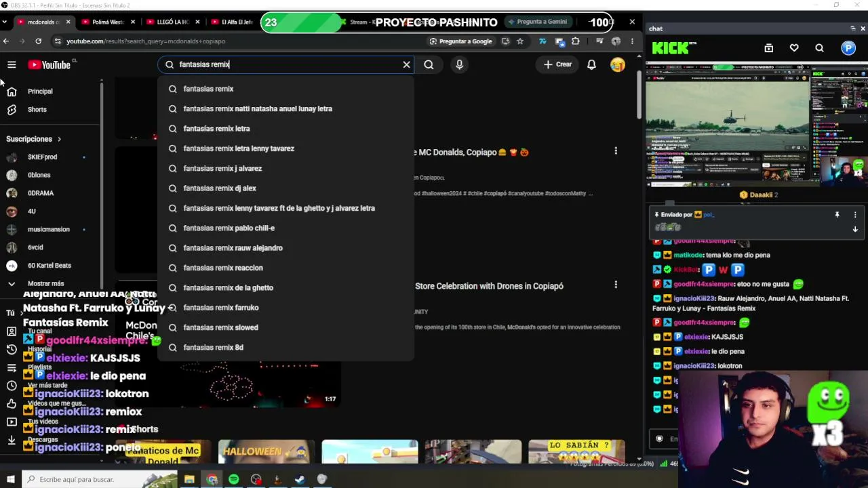This screenshot has height=488, width=868.
Task: Open the YouTube guide hamburger menu
Action: 12,64
